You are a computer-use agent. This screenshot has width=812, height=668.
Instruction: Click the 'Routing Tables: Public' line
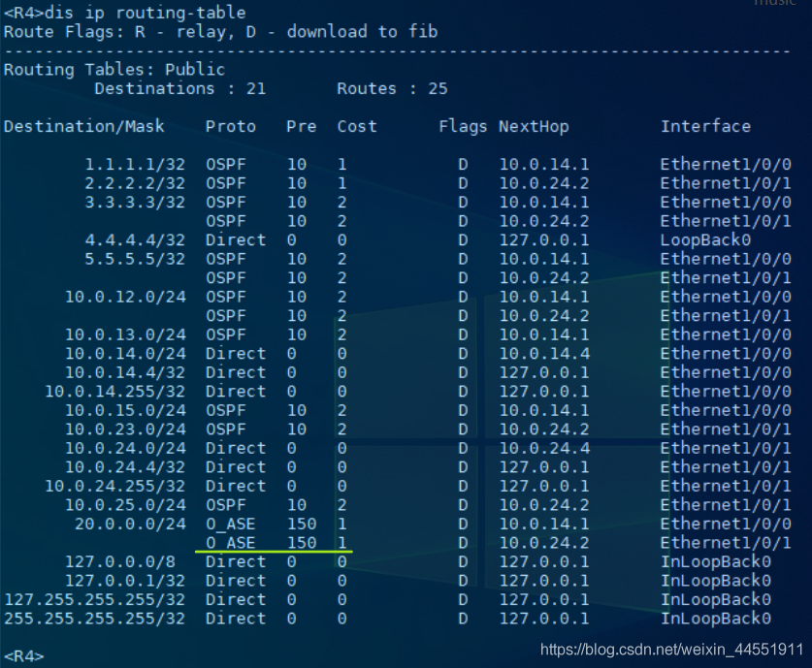(114, 70)
